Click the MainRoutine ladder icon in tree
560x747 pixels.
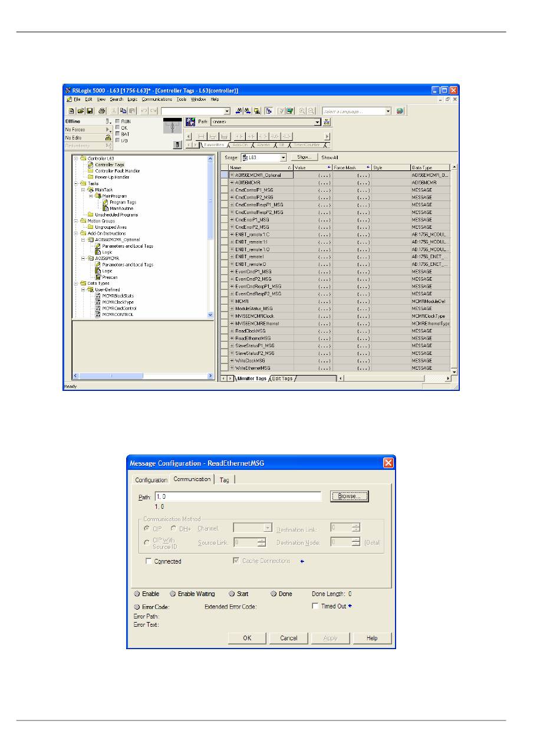[x=106, y=209]
